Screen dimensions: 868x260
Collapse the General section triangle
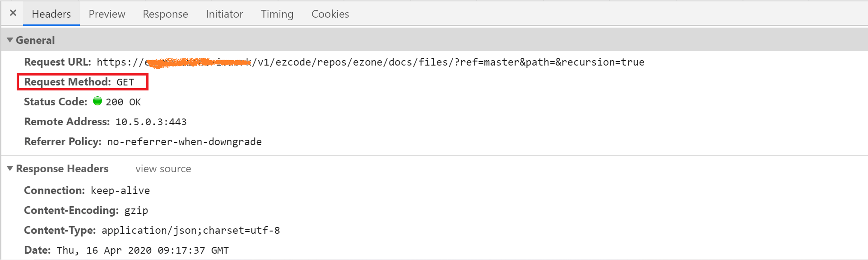10,40
